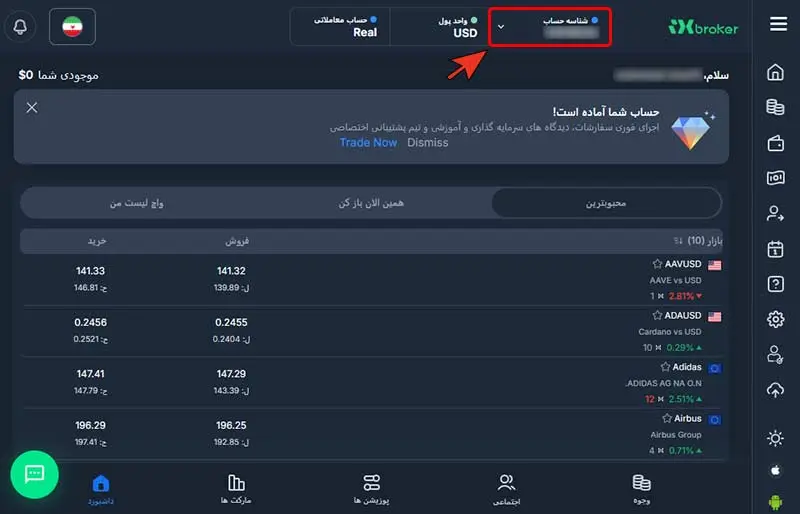800x514 pixels.
Task: Select the Adidas instrument name
Action: [x=687, y=367]
